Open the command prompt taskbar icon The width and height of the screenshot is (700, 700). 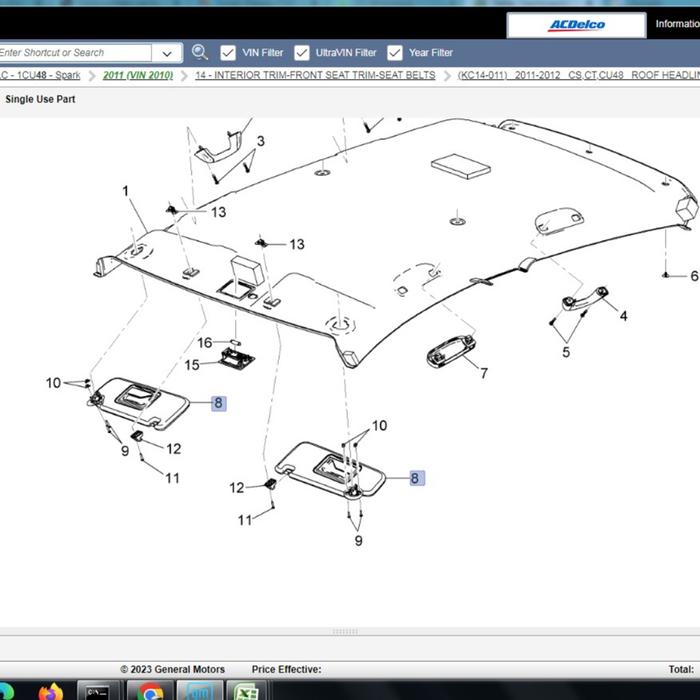tap(99, 691)
